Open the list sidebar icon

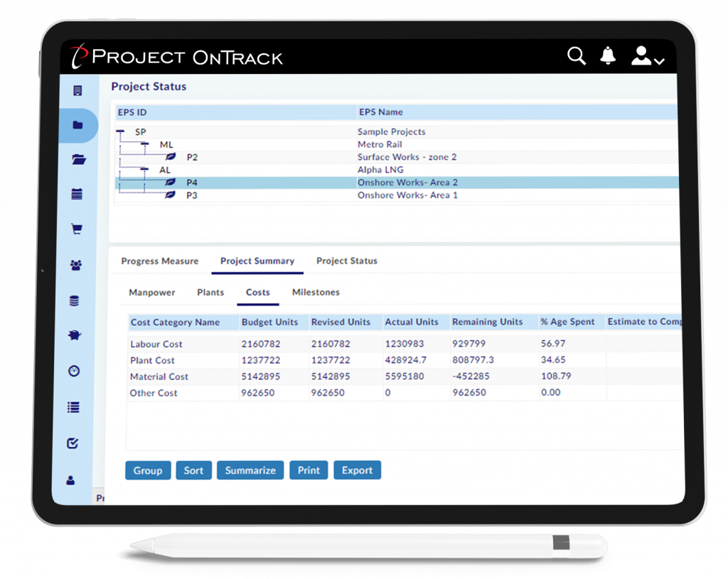pos(73,407)
